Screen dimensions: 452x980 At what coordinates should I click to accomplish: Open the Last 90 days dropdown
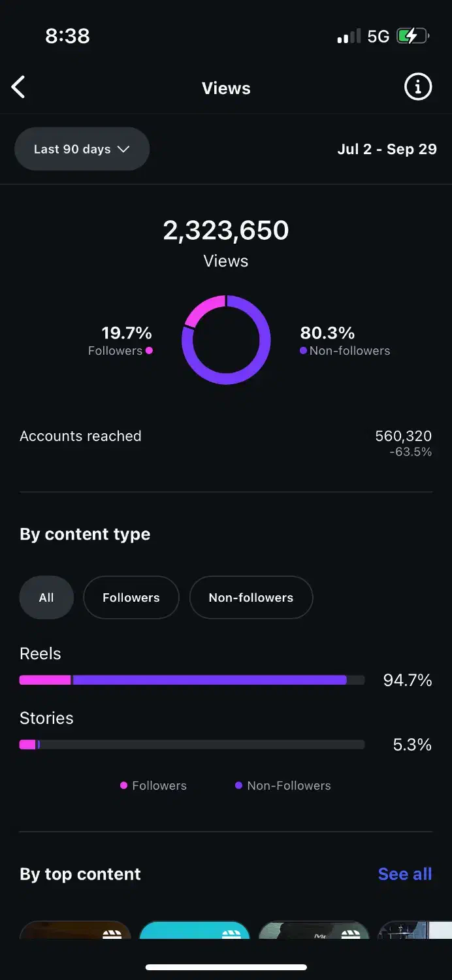point(82,149)
